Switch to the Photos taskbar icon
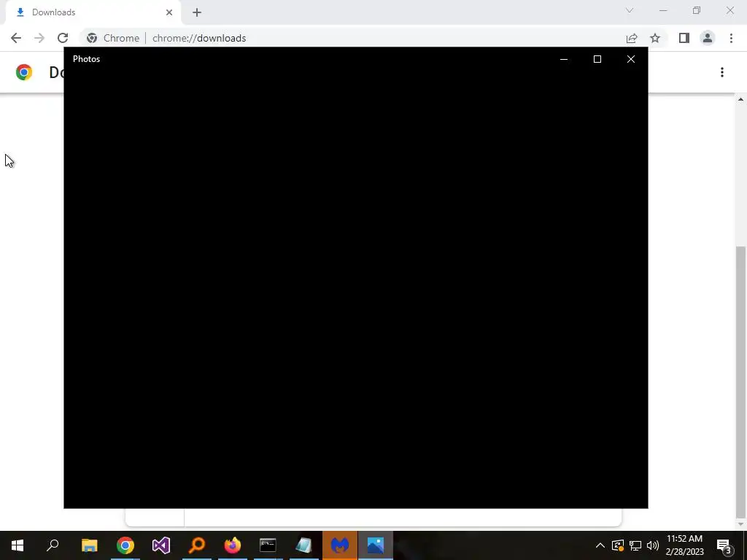The width and height of the screenshot is (747, 560). pos(376,545)
